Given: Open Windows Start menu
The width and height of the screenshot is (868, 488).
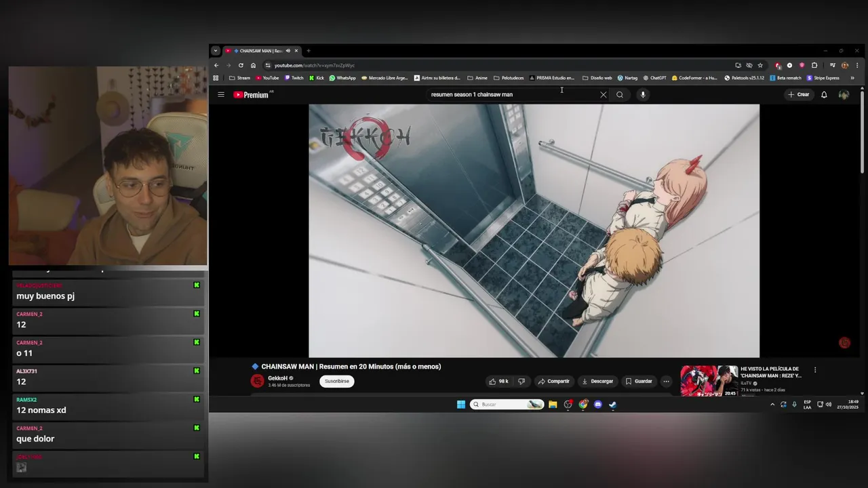Looking at the screenshot, I should click(x=461, y=405).
